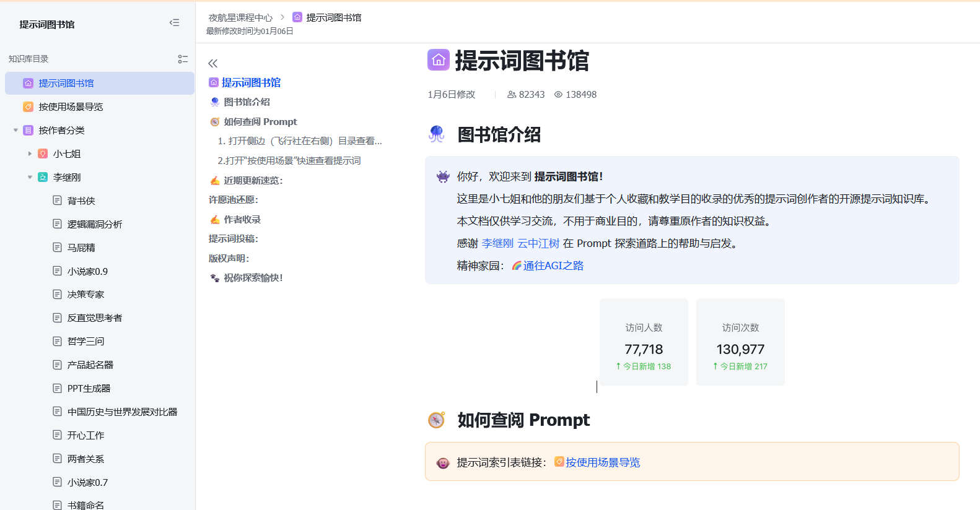This screenshot has width=980, height=510.
Task: Jump to 提示词投稿 outline entry
Action: point(233,238)
